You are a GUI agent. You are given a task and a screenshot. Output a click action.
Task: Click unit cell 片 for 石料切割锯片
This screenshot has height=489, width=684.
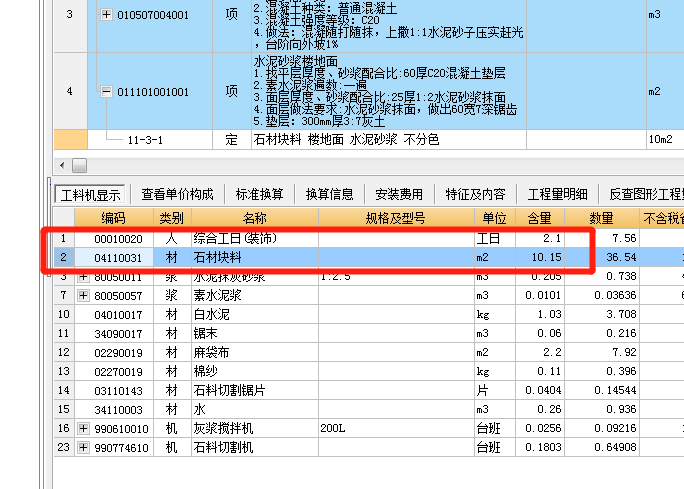(x=495, y=390)
